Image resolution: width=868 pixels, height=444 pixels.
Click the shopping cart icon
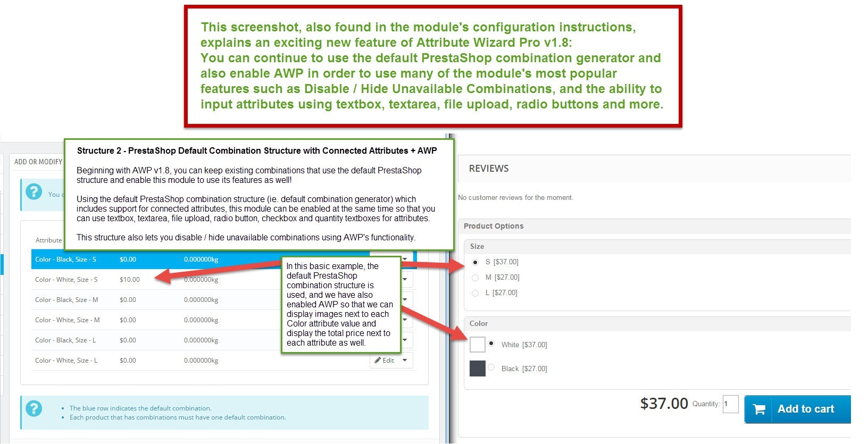click(759, 409)
